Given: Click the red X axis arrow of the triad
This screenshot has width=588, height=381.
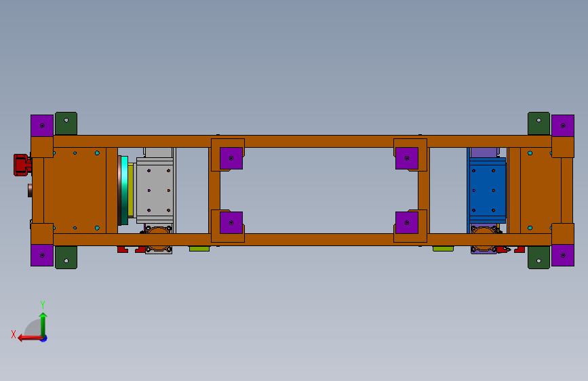Looking at the screenshot, I should (x=29, y=338).
